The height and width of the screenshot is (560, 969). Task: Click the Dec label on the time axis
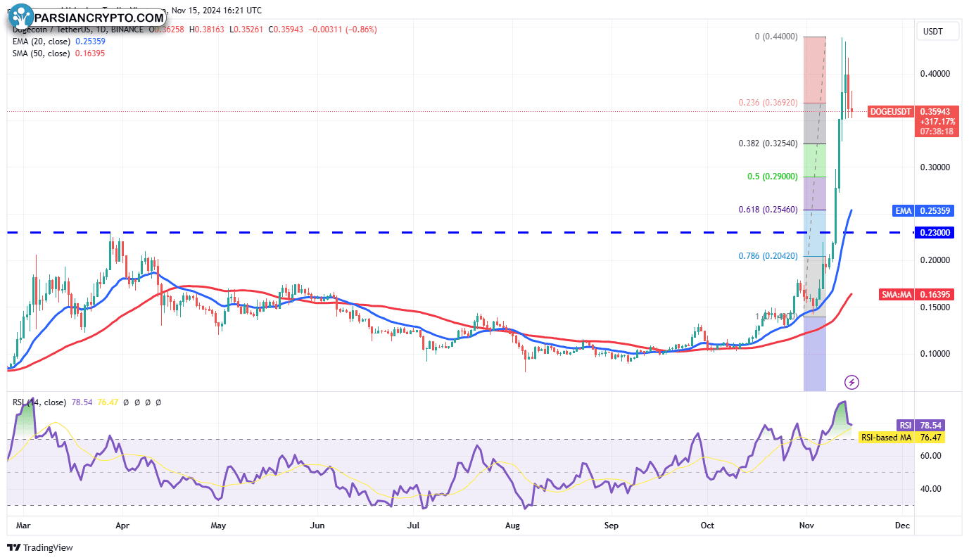[x=902, y=525]
